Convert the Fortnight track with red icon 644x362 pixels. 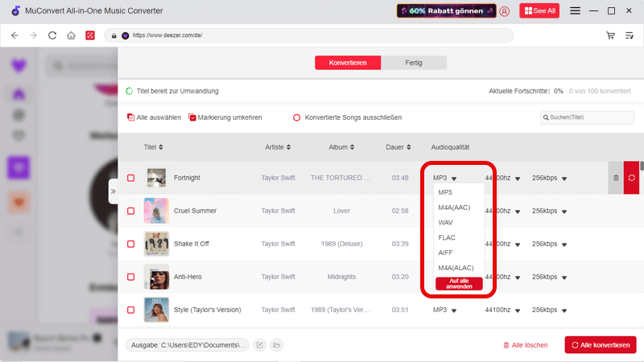(x=632, y=178)
